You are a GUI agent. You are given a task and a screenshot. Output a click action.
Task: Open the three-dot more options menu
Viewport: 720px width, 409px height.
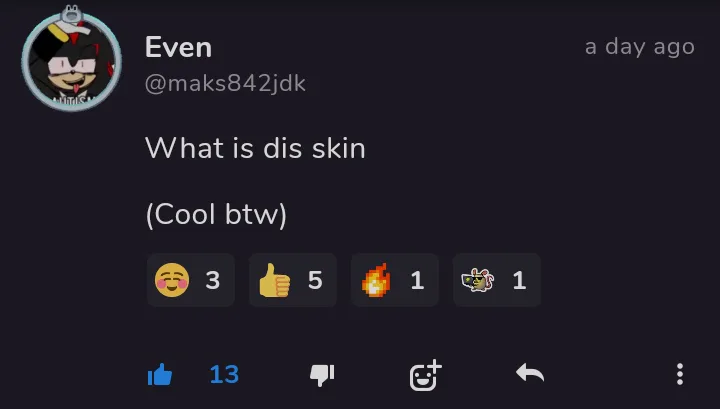[x=680, y=375]
